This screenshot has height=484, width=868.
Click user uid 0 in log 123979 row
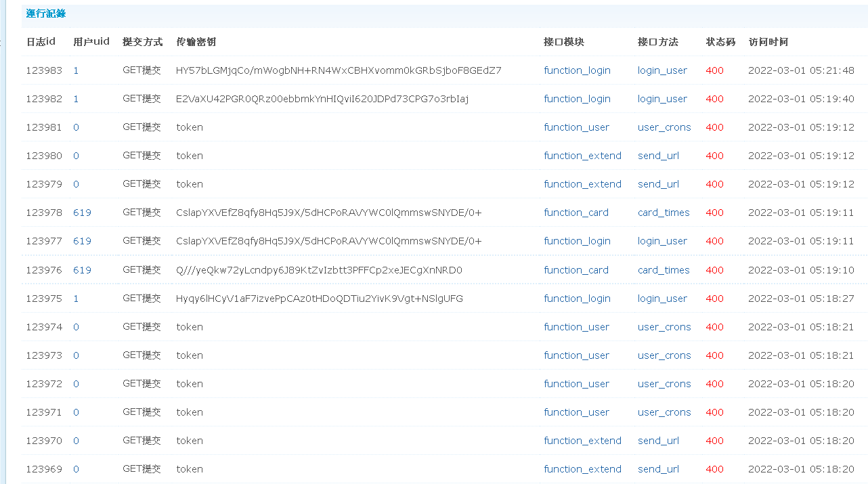tap(76, 184)
